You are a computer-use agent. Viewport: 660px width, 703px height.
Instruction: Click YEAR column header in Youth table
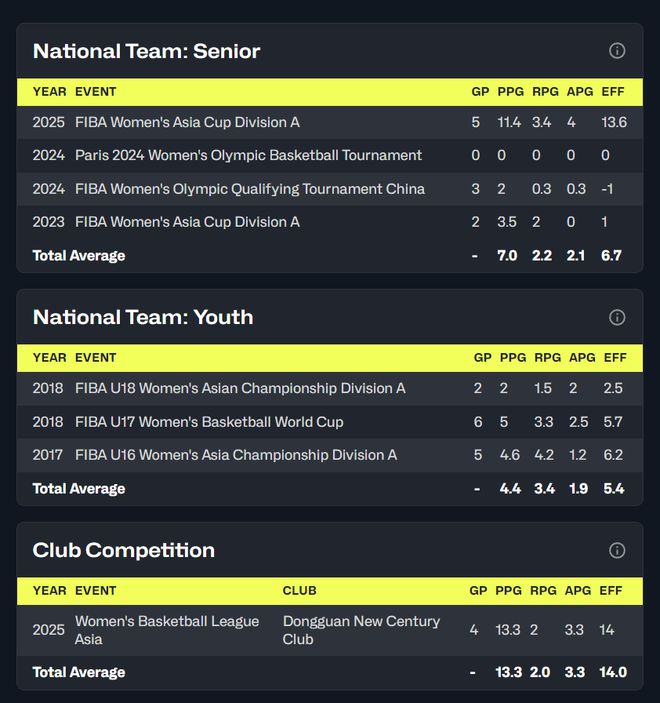click(x=49, y=358)
